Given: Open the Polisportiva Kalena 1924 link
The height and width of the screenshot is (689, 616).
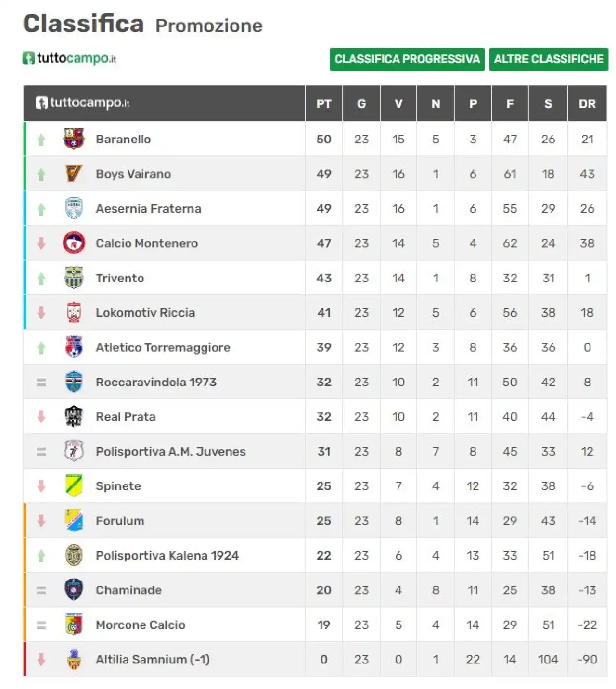Looking at the screenshot, I should coord(167,555).
